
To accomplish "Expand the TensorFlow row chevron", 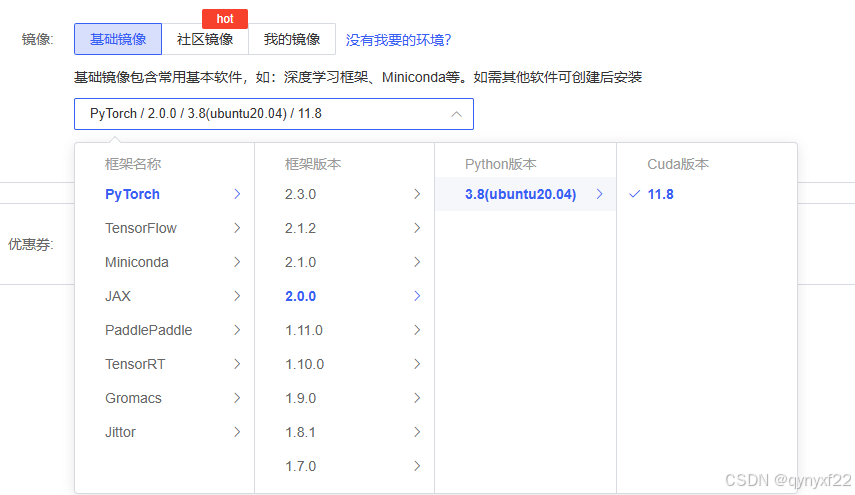I will [237, 228].
